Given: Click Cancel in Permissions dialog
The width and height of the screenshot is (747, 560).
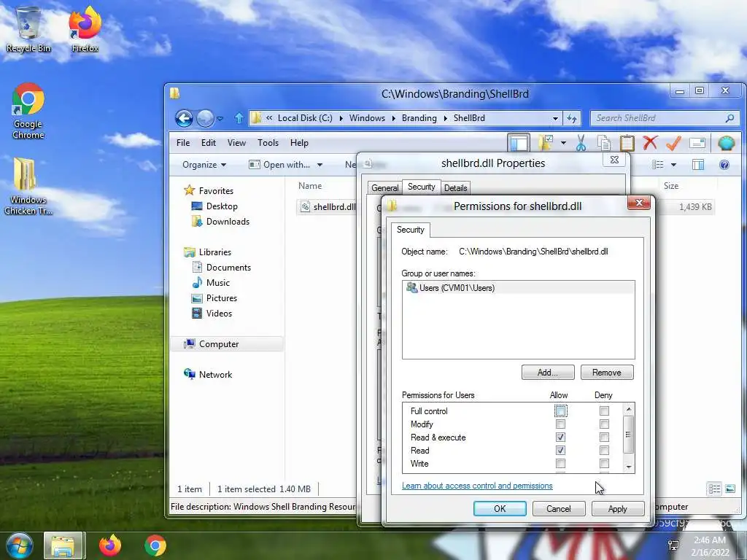Looking at the screenshot, I should [558, 508].
